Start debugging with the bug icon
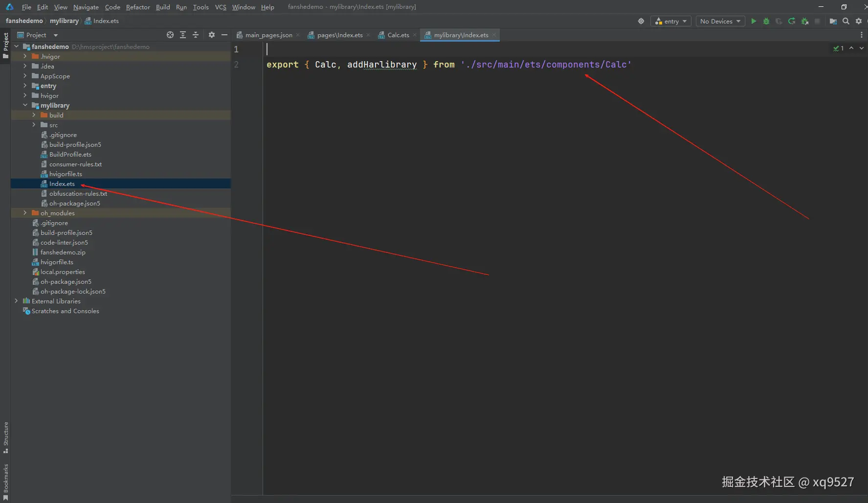 click(766, 21)
